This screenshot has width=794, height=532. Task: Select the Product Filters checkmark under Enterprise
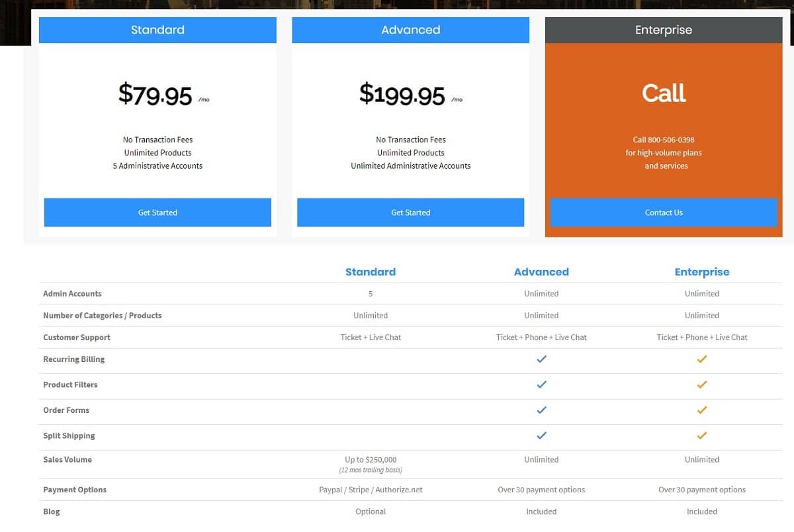[x=702, y=384]
